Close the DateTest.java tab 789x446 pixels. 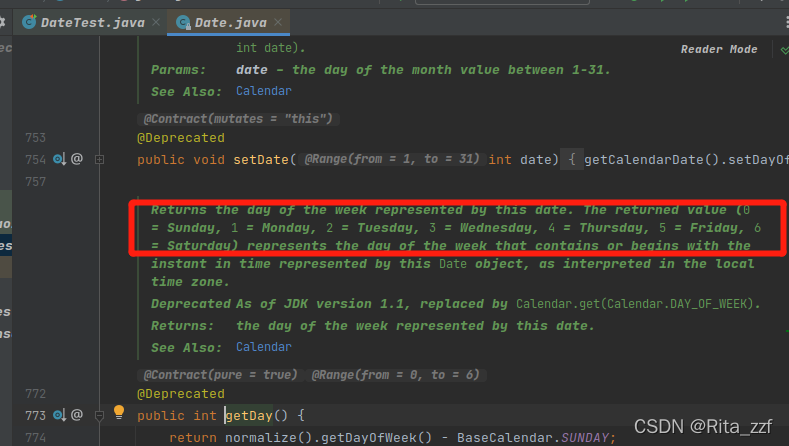click(156, 22)
